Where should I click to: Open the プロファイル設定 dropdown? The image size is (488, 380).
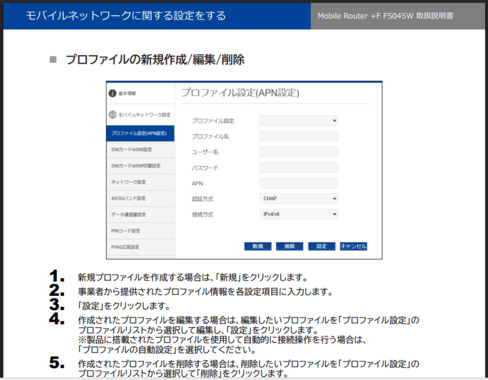click(299, 120)
